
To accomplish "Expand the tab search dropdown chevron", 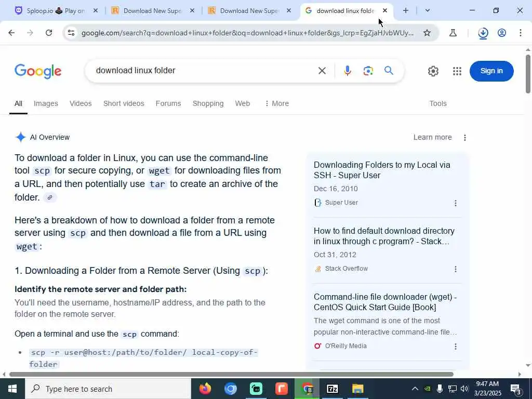I will pyautogui.click(x=428, y=10).
